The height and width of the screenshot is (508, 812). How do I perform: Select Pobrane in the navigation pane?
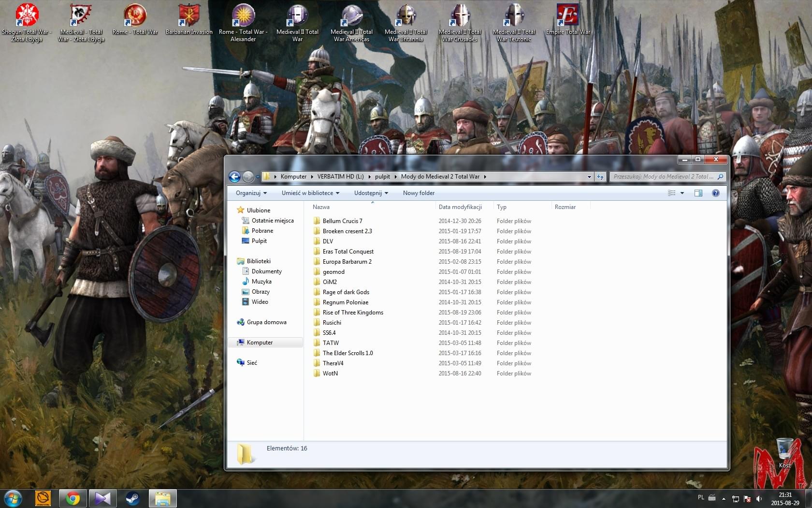(x=262, y=231)
